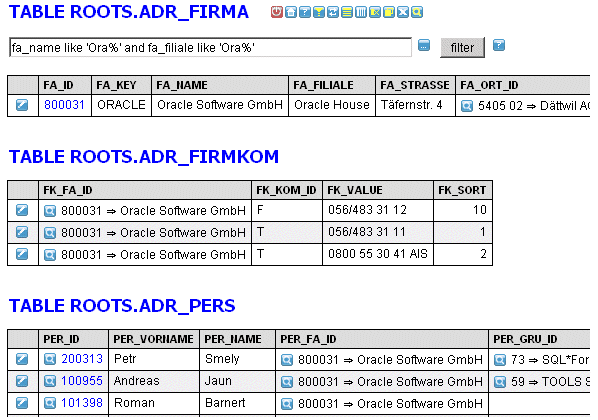Open the yellow funnel filter icon
This screenshot has width=598, height=420.
tap(319, 12)
